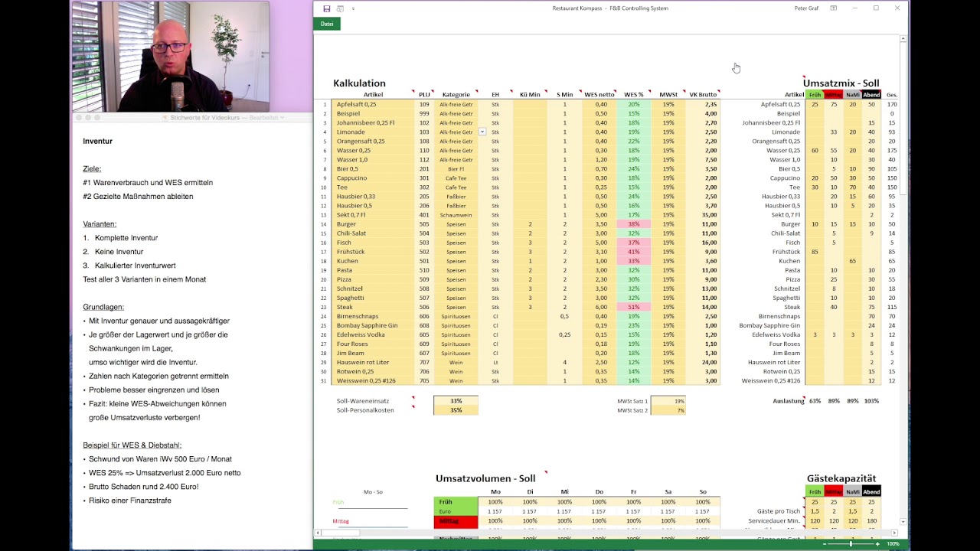Click the WES netto column header
Viewport: 980px width, 551px height.
599,95
